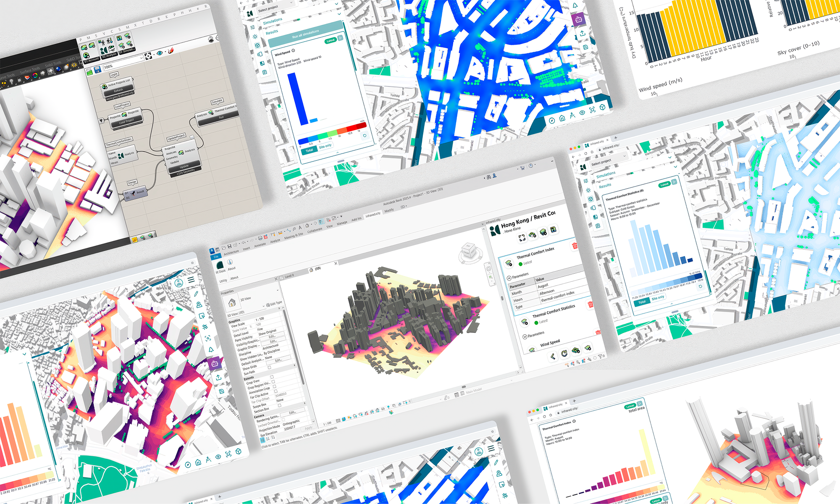The width and height of the screenshot is (840, 504).
Task: Click Run all simulations in the Wind Speed window
Action: [x=305, y=34]
